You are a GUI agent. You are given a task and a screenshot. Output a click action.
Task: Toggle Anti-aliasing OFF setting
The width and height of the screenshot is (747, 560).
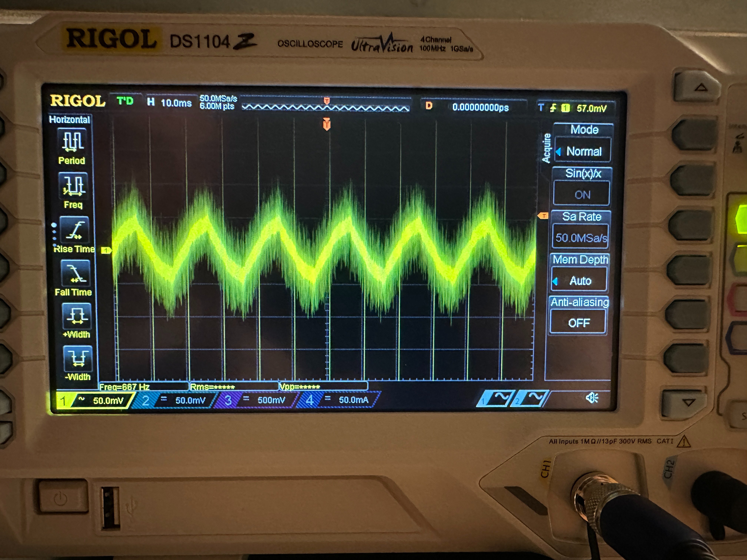coord(579,323)
